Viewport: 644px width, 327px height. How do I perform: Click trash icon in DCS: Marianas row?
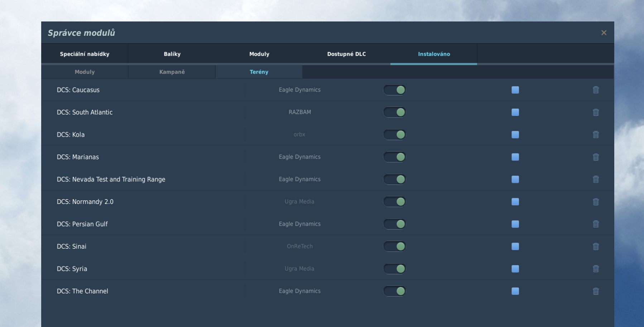click(x=596, y=157)
